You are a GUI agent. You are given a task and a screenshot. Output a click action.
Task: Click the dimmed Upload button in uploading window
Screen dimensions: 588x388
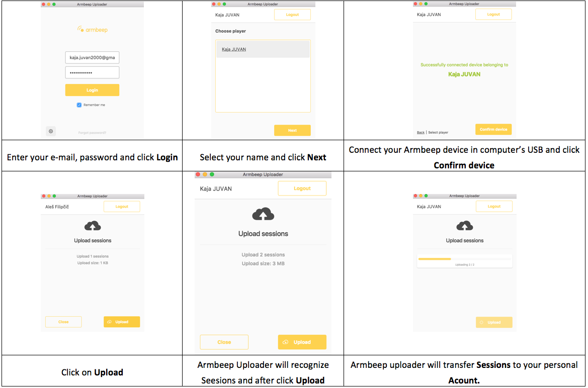coord(494,322)
